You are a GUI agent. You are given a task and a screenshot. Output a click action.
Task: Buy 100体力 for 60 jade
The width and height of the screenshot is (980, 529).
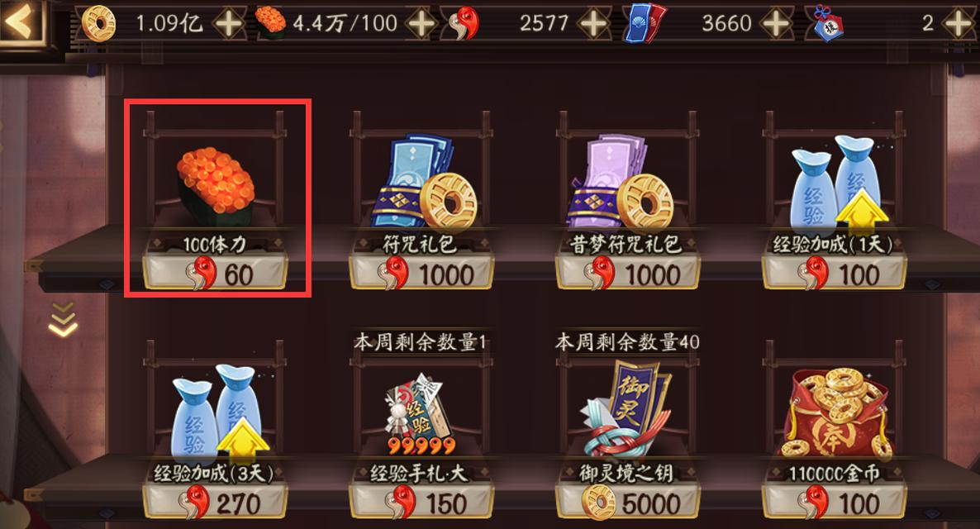[215, 274]
